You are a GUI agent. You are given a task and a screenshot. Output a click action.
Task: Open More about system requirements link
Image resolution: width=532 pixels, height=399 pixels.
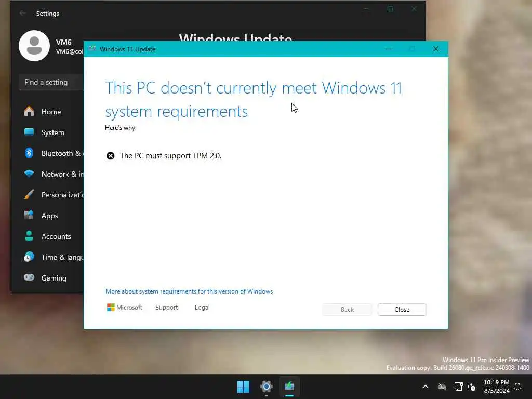click(x=189, y=291)
